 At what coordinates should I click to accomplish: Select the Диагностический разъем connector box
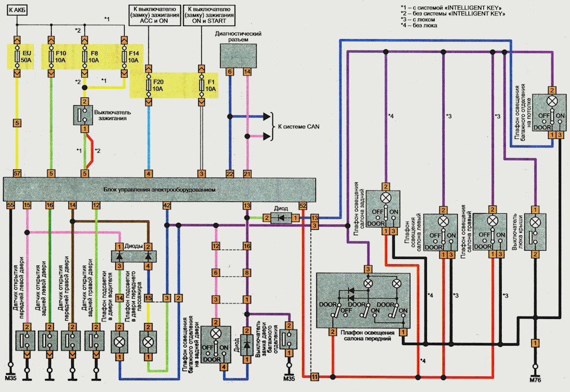tap(238, 56)
